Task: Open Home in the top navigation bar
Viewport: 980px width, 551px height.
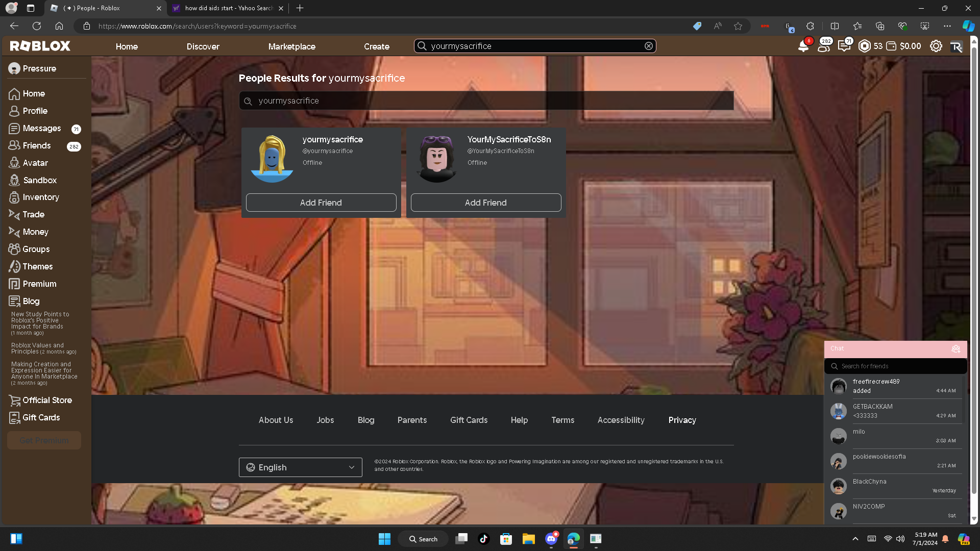Action: click(127, 46)
